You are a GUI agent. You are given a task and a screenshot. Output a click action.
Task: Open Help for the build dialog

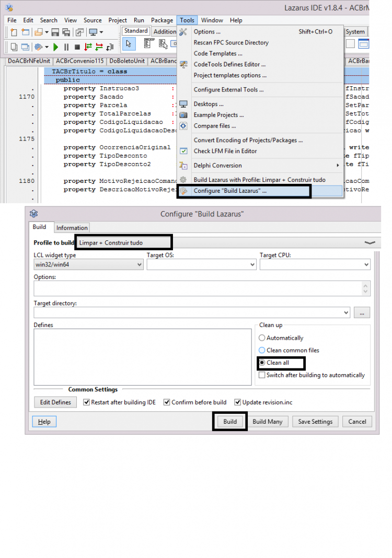44,421
